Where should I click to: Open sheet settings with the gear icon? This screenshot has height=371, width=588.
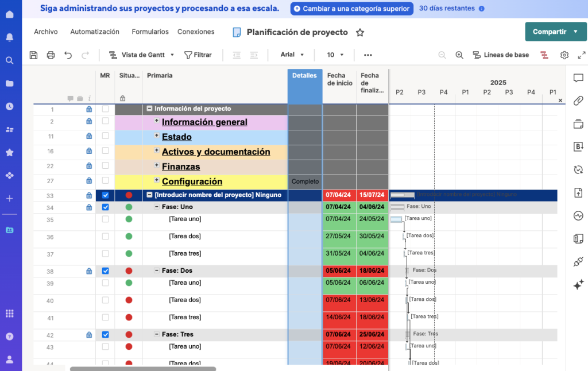pos(564,55)
